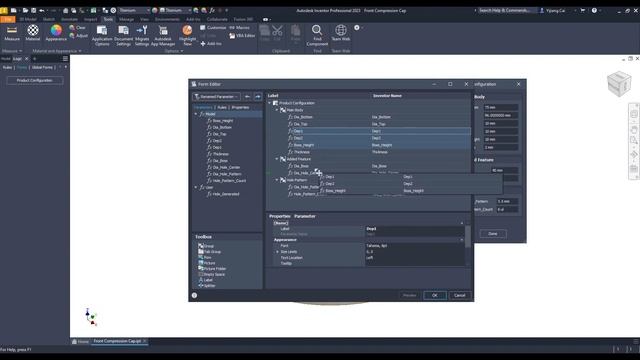Open Team Web

click(x=340, y=33)
